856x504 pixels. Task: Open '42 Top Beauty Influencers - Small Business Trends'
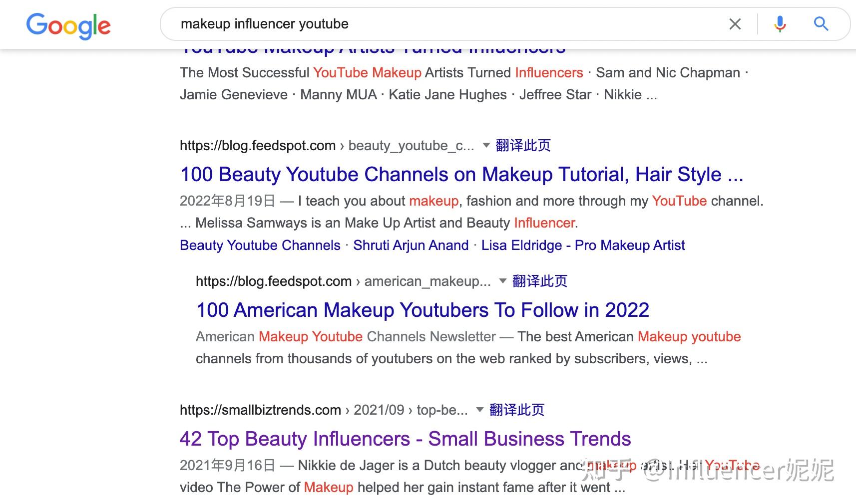pyautogui.click(x=405, y=439)
